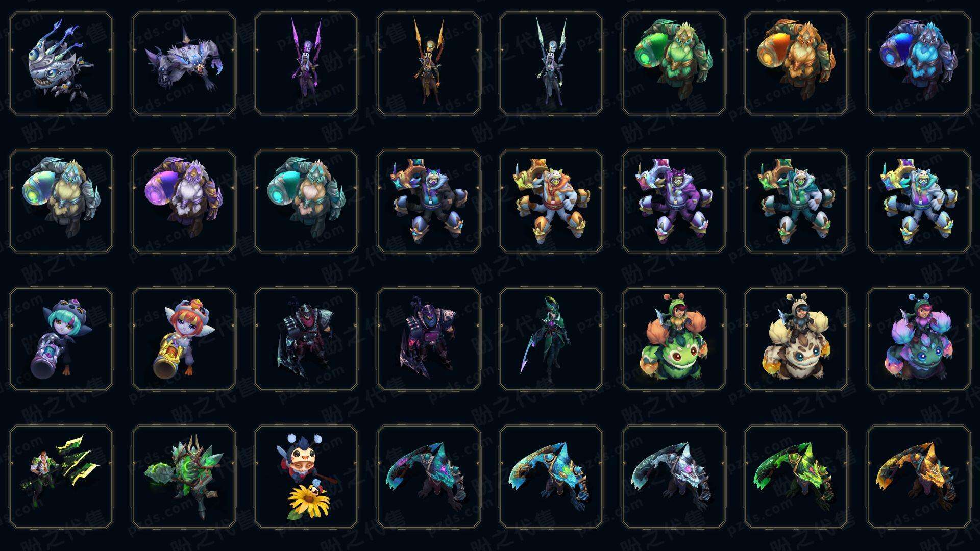Viewport: 980px width, 551px height.
Task: Choose the cream-colored frog rider chroma
Action: pos(796,339)
